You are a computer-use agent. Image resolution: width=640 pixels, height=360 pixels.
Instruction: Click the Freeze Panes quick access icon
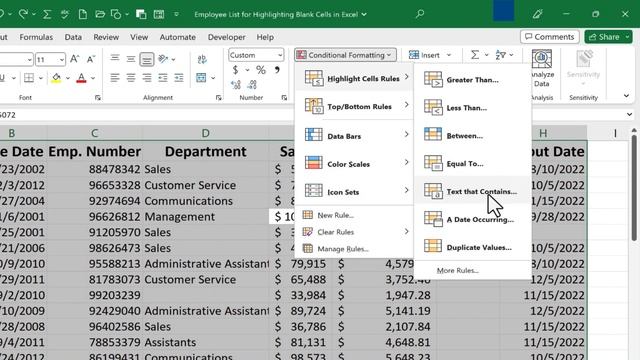click(159, 14)
